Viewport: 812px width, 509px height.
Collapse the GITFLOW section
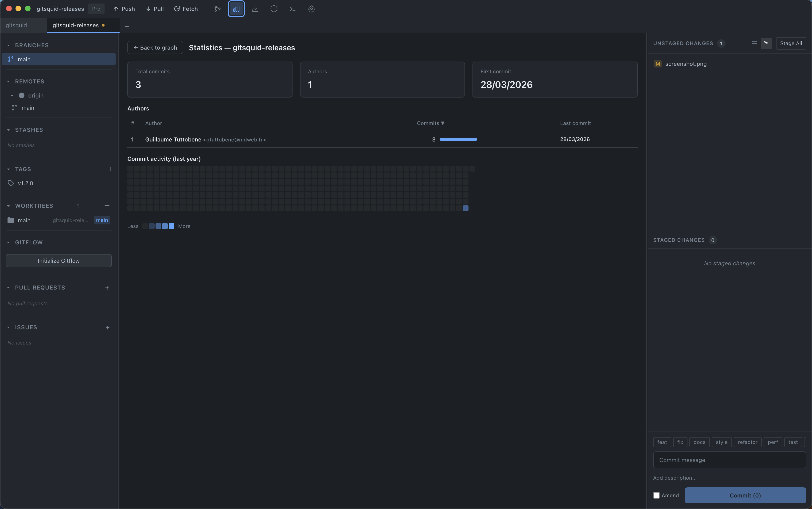click(x=8, y=242)
